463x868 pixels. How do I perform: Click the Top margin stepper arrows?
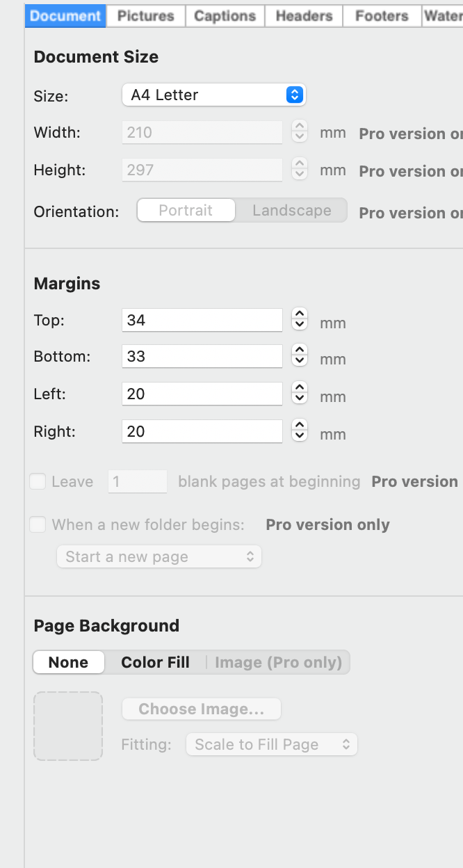pos(300,319)
